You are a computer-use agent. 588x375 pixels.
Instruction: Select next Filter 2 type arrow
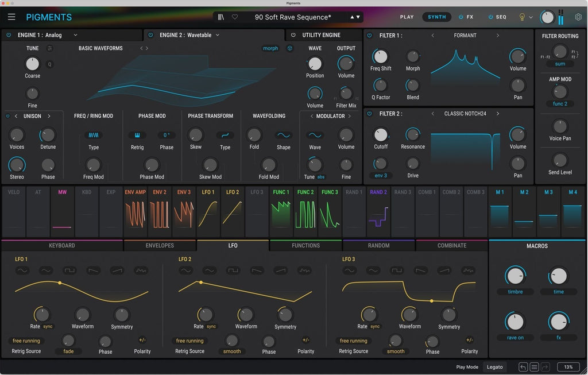[x=498, y=113]
